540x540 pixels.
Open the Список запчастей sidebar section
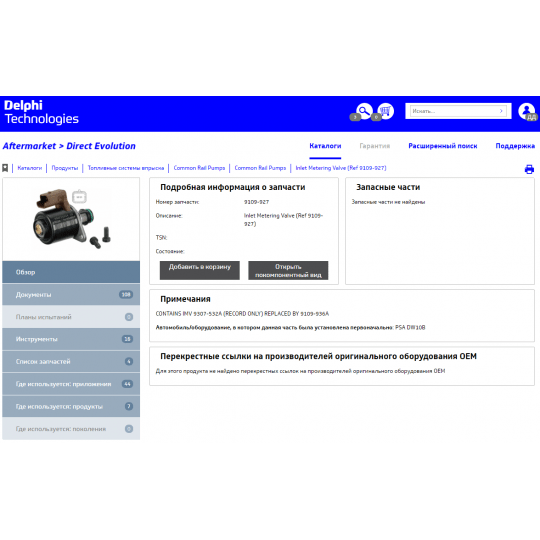(x=71, y=361)
